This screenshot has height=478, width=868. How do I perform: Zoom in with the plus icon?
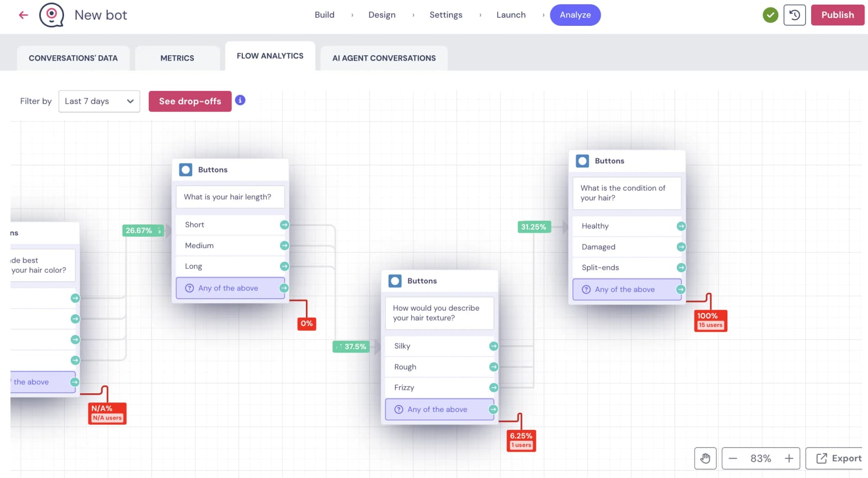[x=789, y=458]
